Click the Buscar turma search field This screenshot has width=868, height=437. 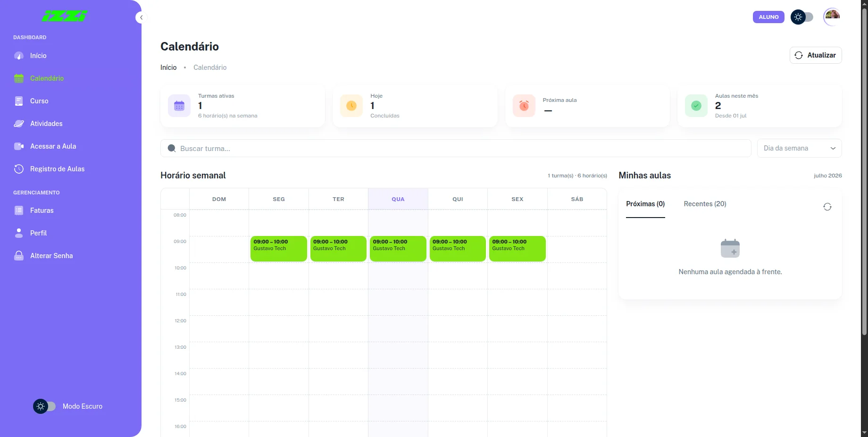pos(456,148)
